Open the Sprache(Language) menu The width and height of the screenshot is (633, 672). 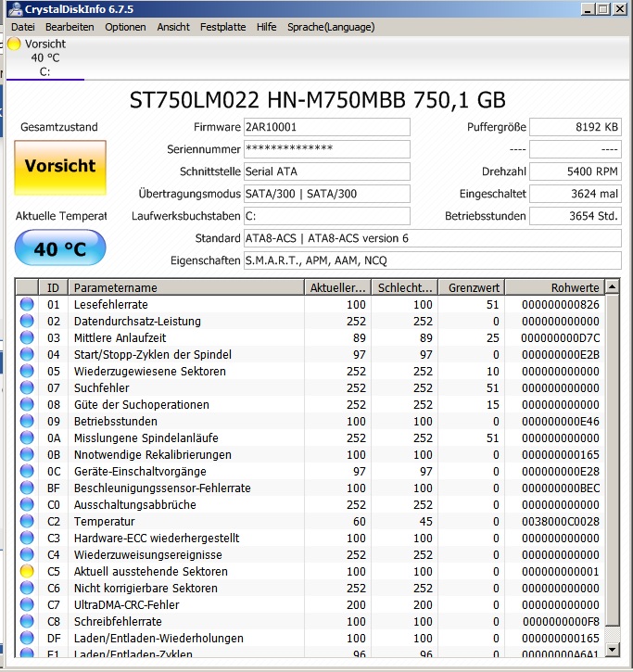tap(331, 27)
